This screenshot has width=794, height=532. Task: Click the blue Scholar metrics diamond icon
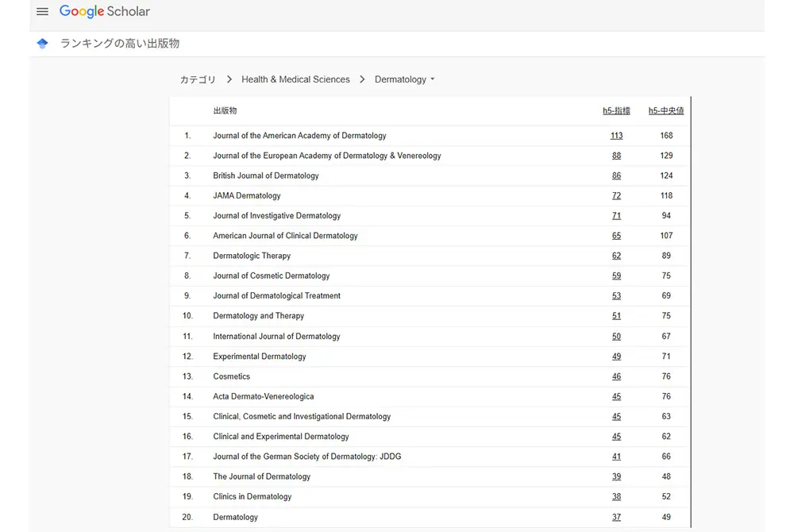(x=42, y=43)
